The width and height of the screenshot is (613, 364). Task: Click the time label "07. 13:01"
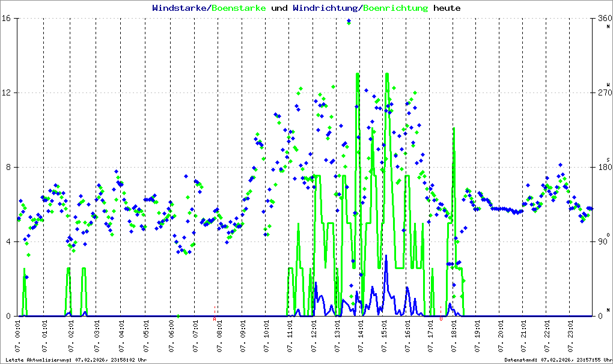coord(337,336)
